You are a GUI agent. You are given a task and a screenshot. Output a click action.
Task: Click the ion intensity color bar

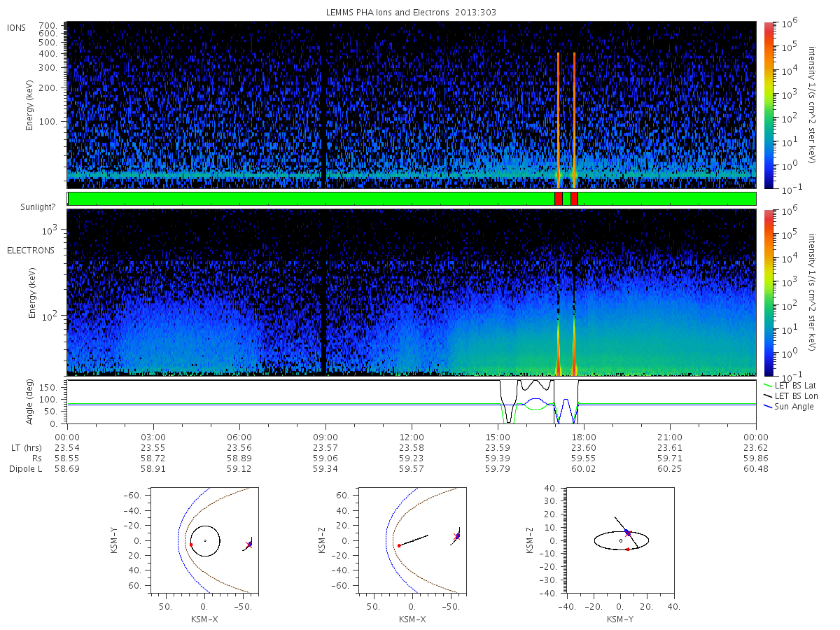click(768, 105)
